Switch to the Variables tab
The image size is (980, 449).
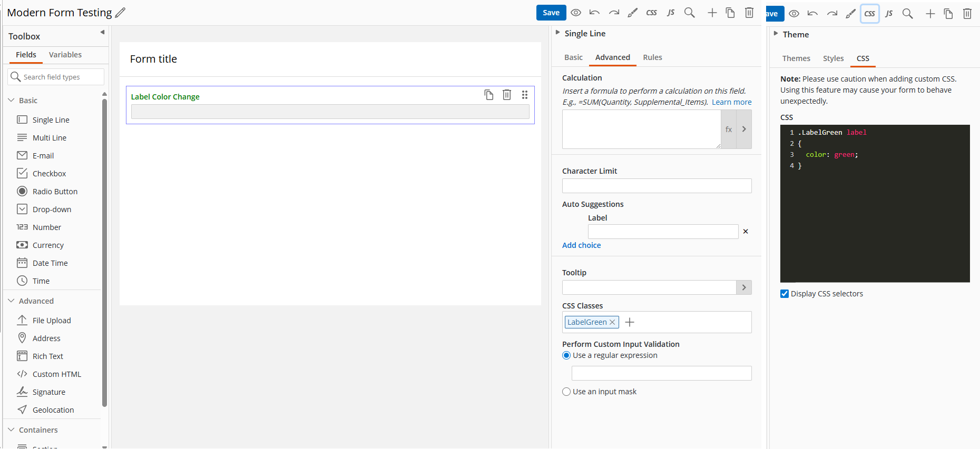point(65,55)
